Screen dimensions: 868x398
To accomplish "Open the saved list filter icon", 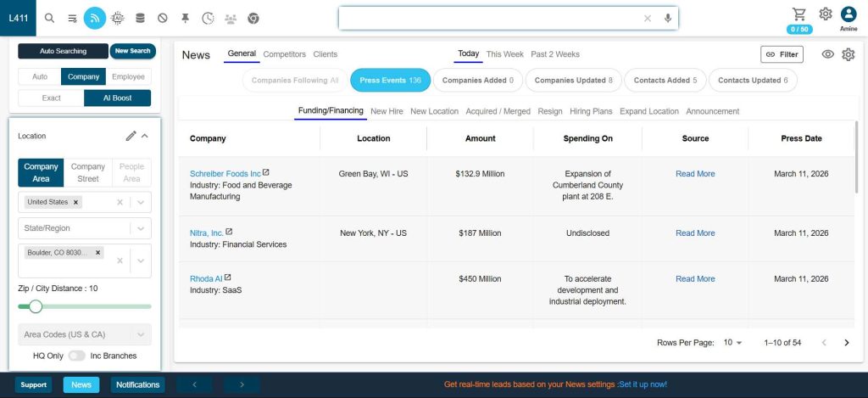I will (72, 19).
